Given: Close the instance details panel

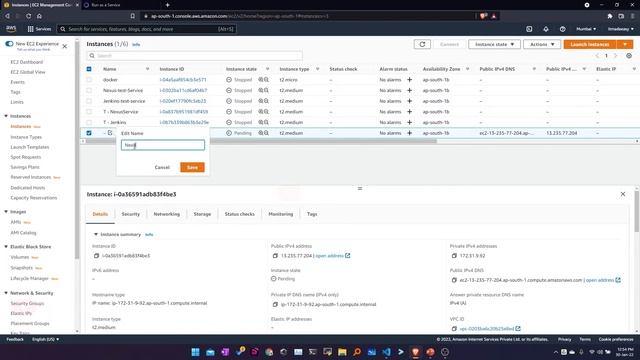Looking at the screenshot, I should tap(623, 194).
